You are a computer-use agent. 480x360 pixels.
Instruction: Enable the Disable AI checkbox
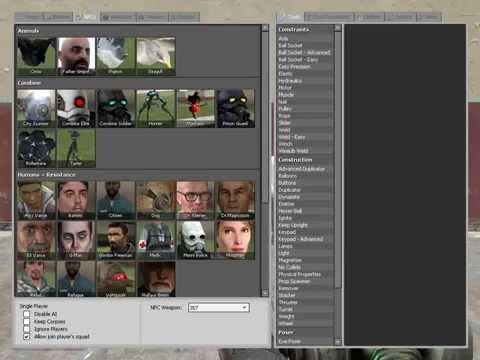(x=27, y=314)
